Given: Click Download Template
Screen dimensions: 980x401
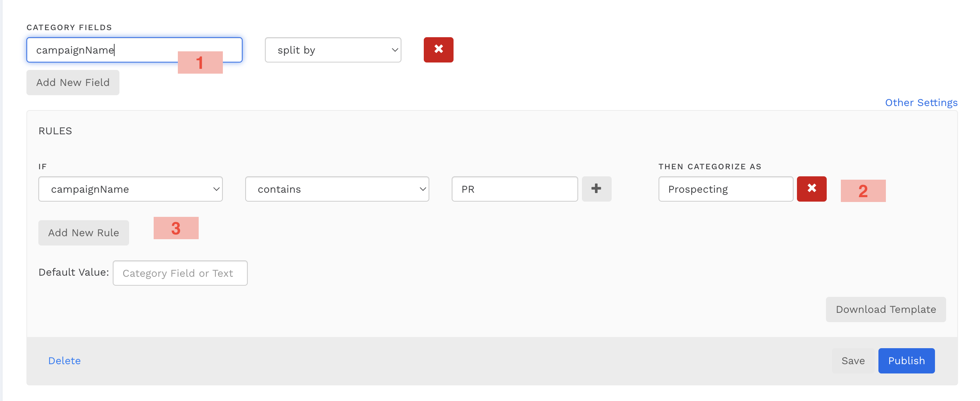Looking at the screenshot, I should point(885,309).
